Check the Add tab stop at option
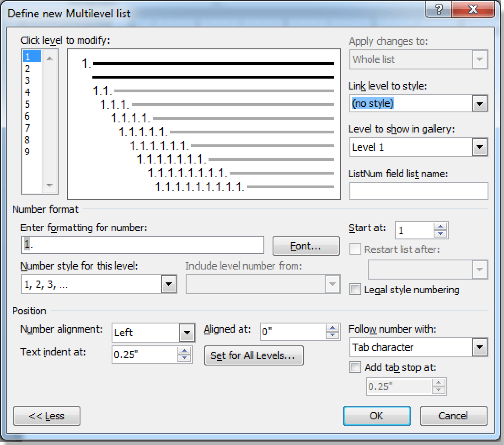 point(355,367)
